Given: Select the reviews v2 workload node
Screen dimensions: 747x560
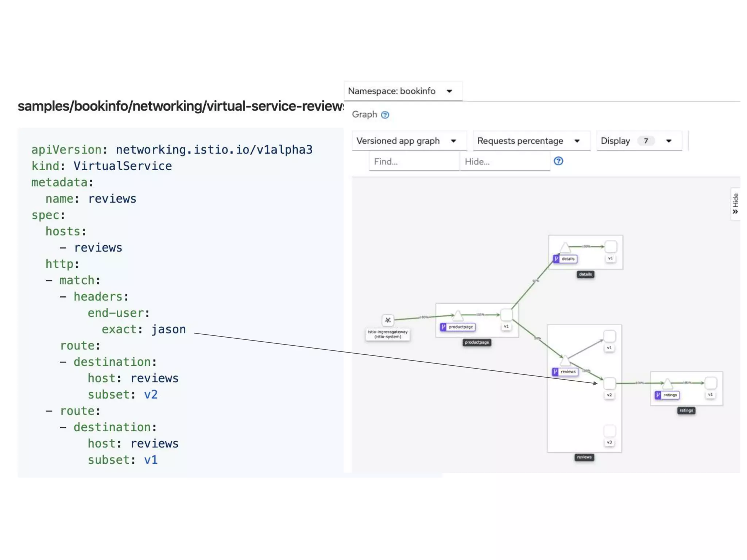Looking at the screenshot, I should point(609,383).
